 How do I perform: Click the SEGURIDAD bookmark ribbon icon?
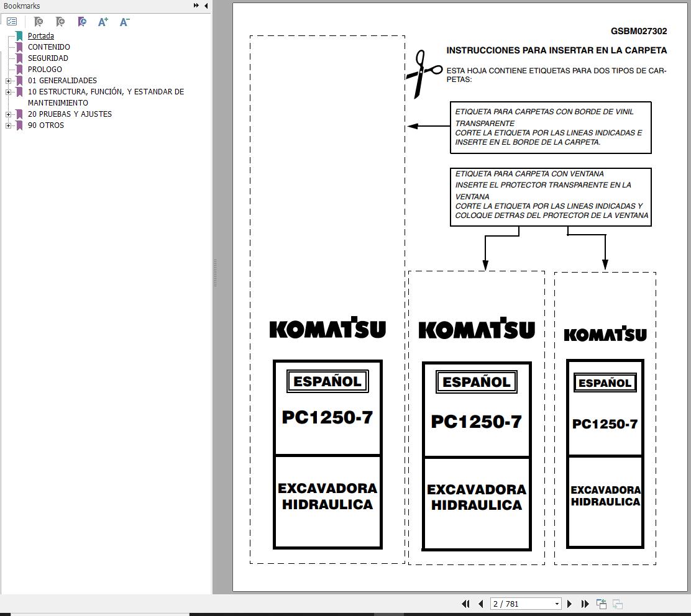tap(19, 58)
